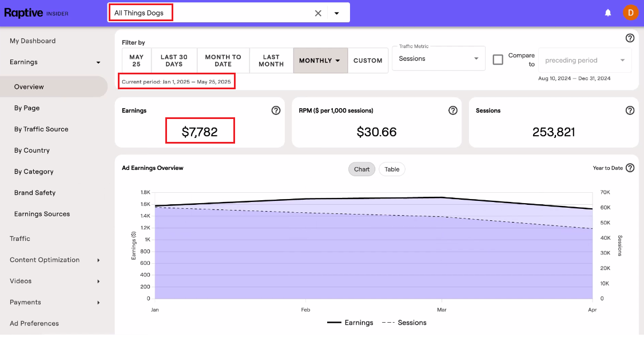Click the $7,782 earnings value
This screenshot has width=644, height=341.
pos(200,132)
